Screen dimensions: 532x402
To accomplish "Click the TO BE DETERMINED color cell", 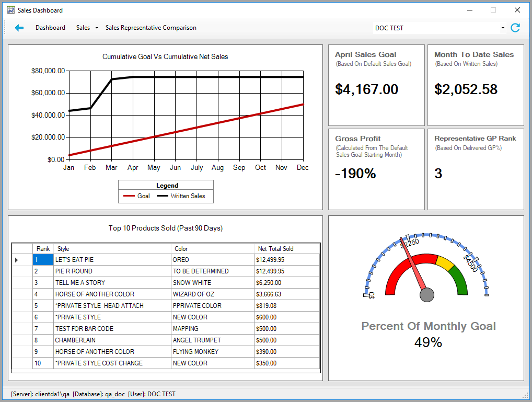I will (212, 271).
